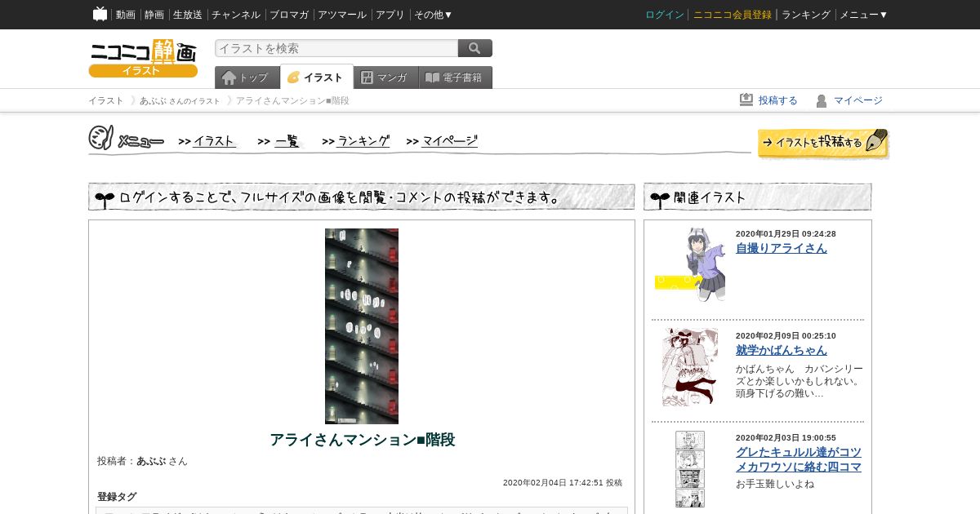Click the 投稿する link

[x=778, y=100]
